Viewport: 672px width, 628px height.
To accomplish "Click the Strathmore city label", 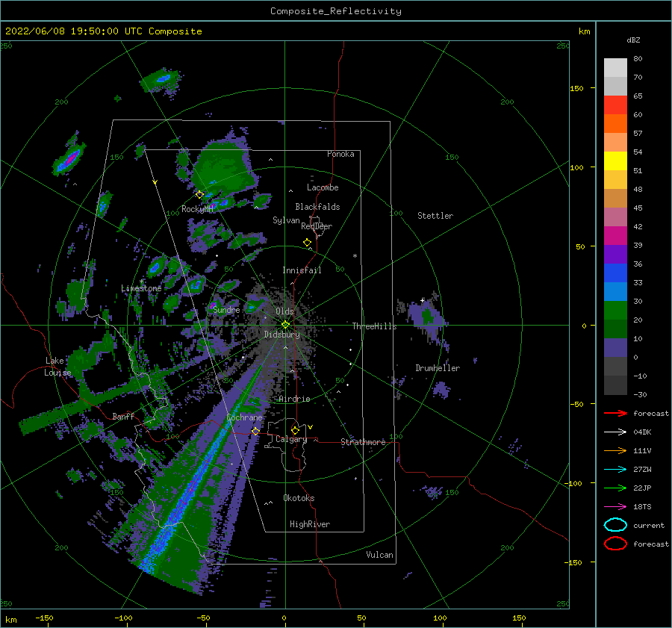I will point(363,442).
